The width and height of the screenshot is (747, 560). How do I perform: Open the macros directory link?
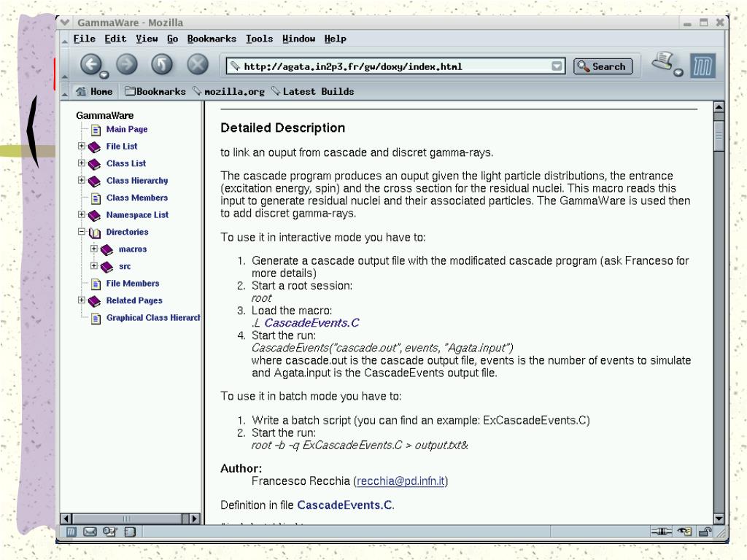click(133, 249)
